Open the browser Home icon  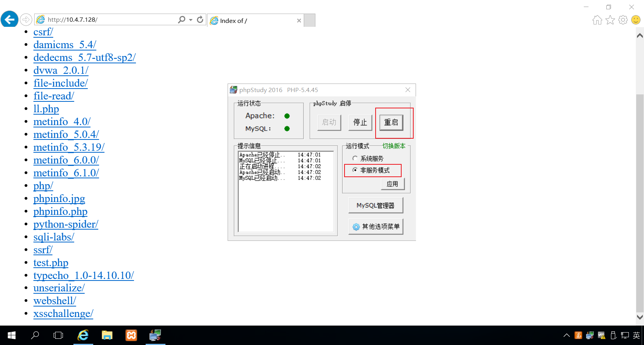pyautogui.click(x=597, y=20)
